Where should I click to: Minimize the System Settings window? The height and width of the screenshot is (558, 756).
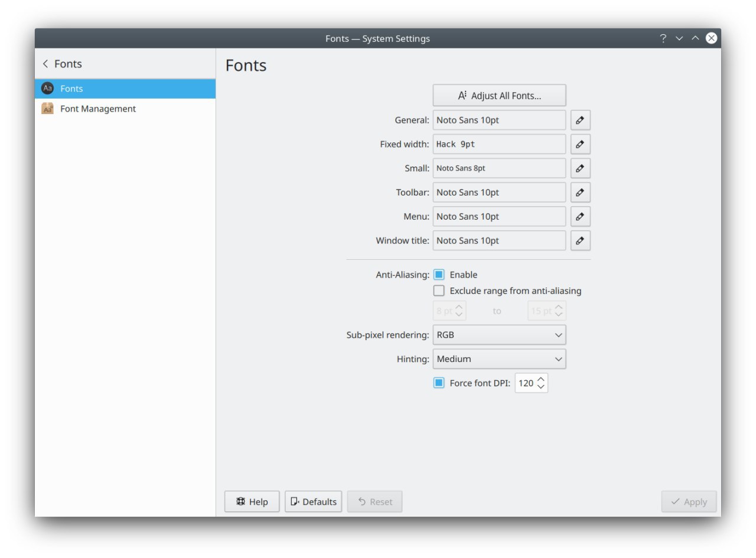click(x=679, y=38)
